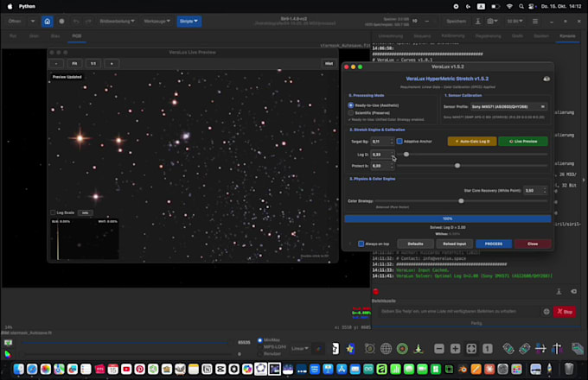The width and height of the screenshot is (588, 380).
Task: Click the Auto-Calc Log D button
Action: pos(472,141)
